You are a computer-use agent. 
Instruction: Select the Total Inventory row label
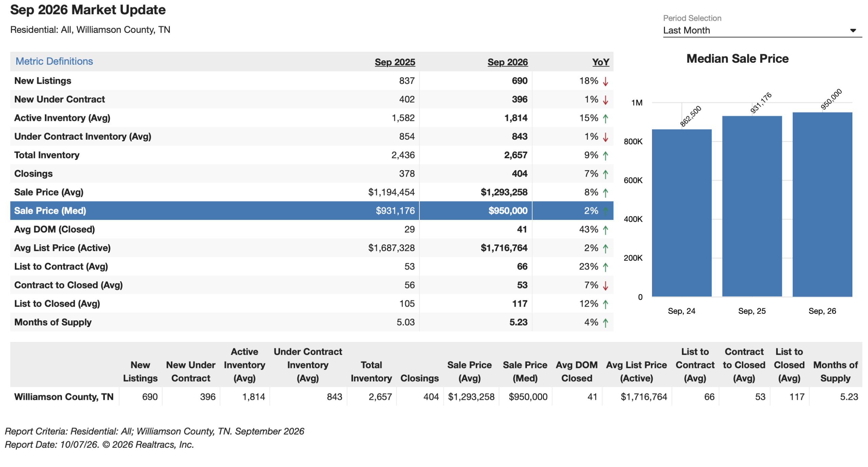click(x=47, y=155)
